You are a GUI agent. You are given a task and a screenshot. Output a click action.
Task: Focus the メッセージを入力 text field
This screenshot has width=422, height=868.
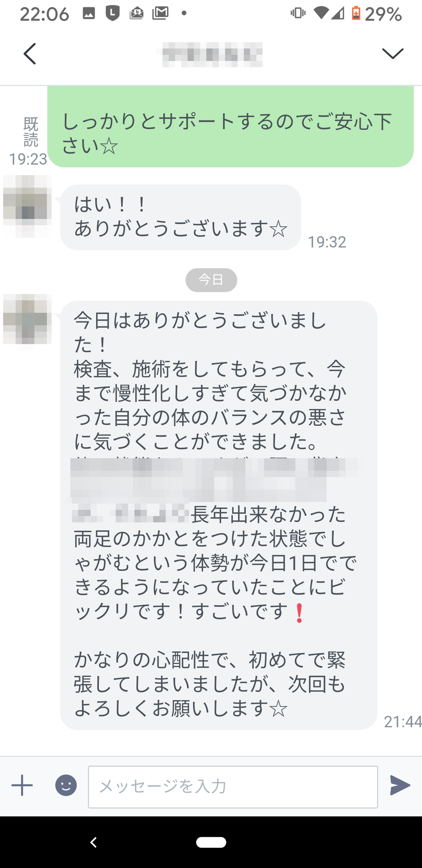click(233, 787)
